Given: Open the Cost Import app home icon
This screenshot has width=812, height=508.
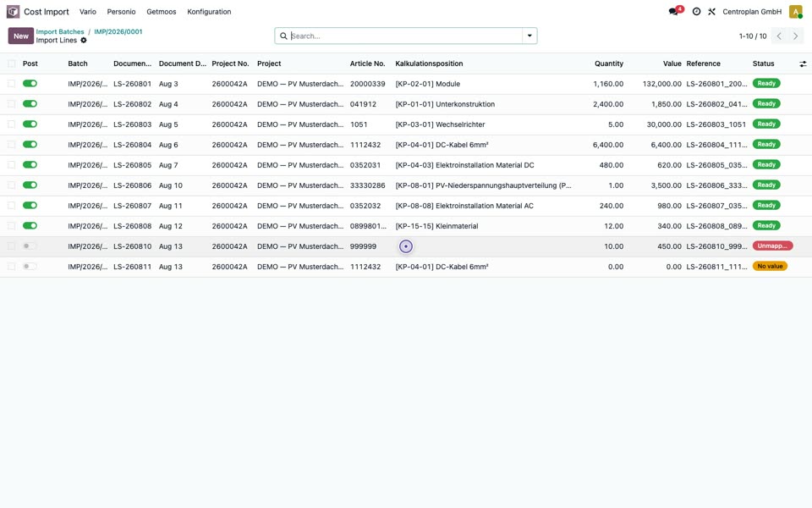Looking at the screenshot, I should click(13, 11).
